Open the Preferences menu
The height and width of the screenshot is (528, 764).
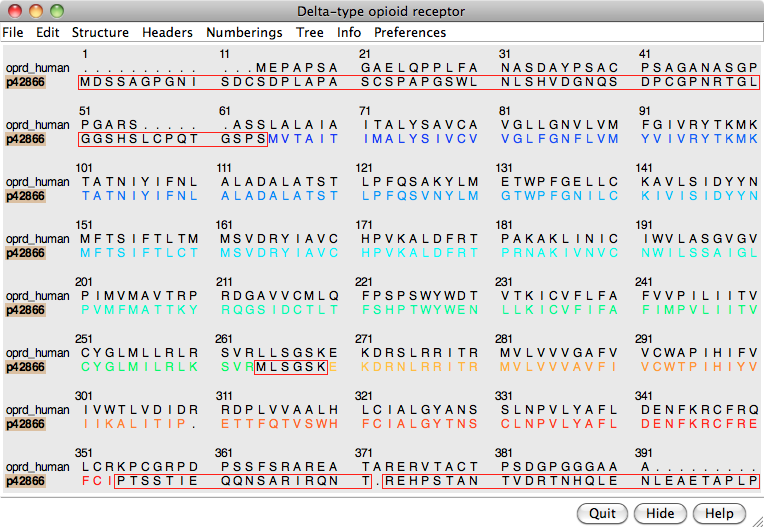(x=410, y=32)
